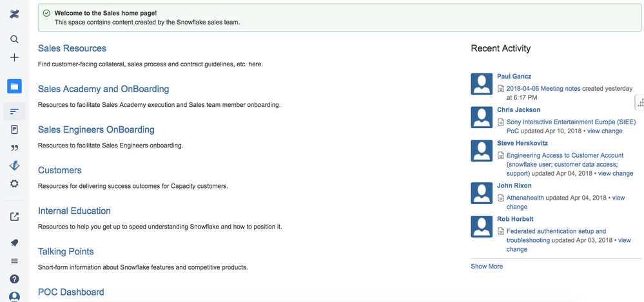Open search with the magnifier icon
Viewport: 644px width, 302px height.
(14, 39)
